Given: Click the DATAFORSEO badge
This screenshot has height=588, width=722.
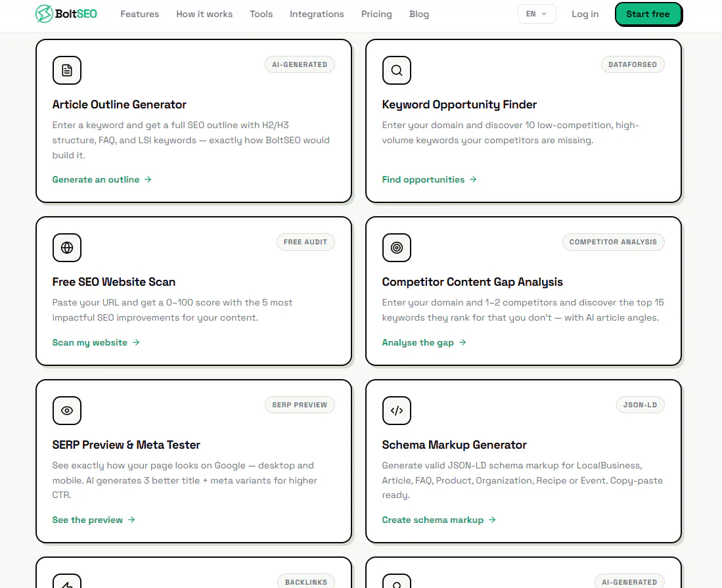Looking at the screenshot, I should [x=632, y=64].
